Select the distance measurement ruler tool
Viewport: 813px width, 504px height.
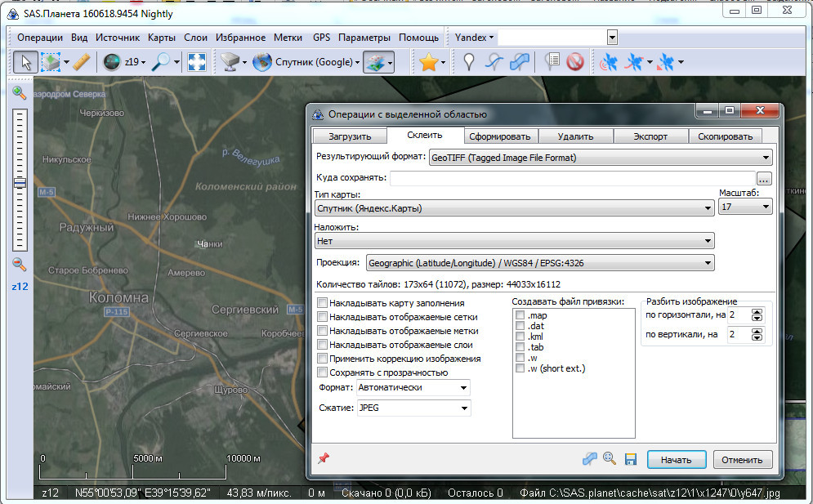80,61
